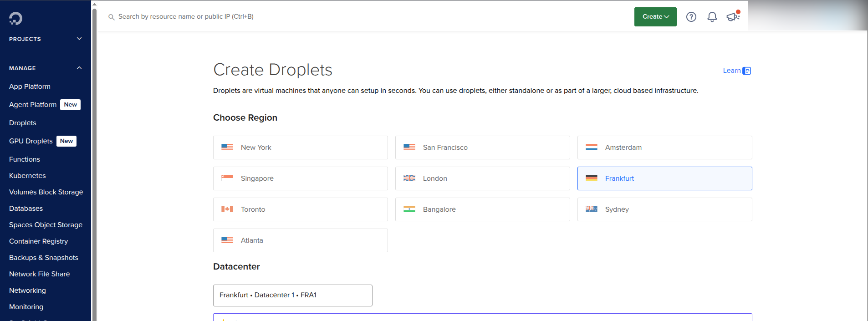Go to Droplets in sidebar
The image size is (868, 321).
click(23, 123)
